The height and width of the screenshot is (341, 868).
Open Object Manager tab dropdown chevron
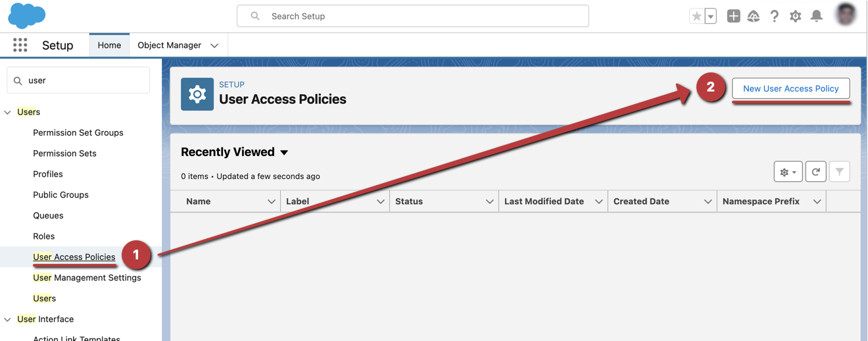pos(214,45)
